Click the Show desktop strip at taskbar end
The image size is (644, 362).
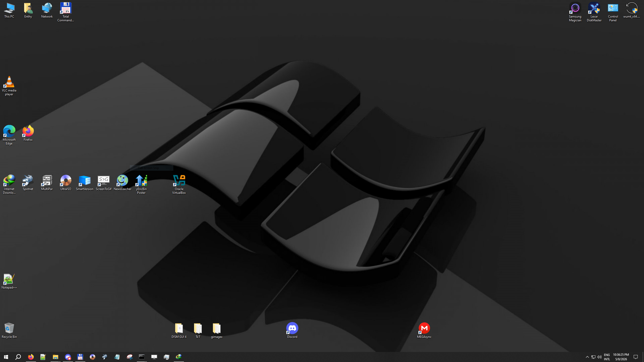tap(643, 357)
